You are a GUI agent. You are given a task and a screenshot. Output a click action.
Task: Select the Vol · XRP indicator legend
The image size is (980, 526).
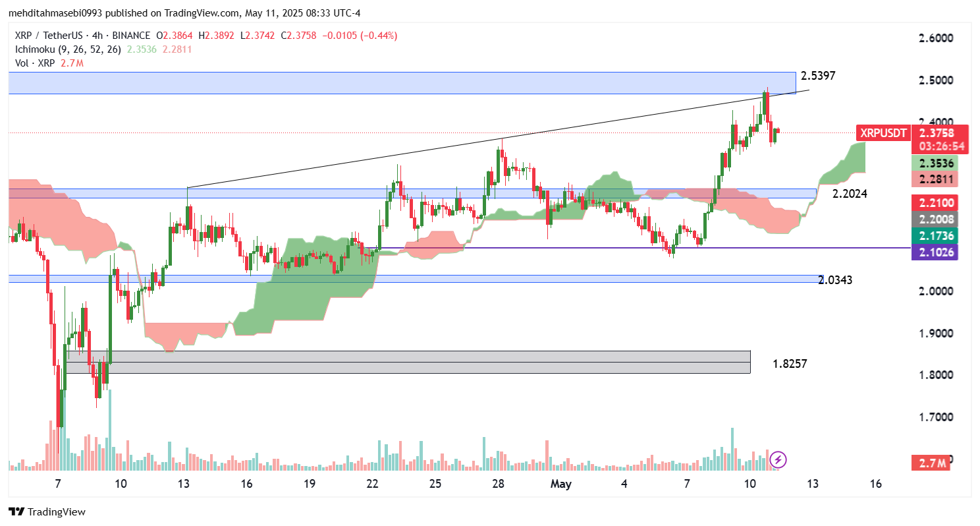coord(35,63)
